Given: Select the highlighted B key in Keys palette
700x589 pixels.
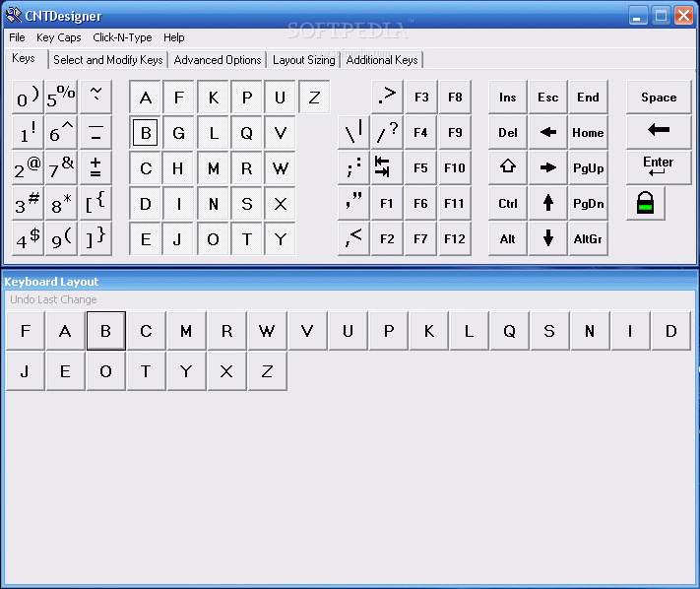Looking at the screenshot, I should click(x=145, y=133).
